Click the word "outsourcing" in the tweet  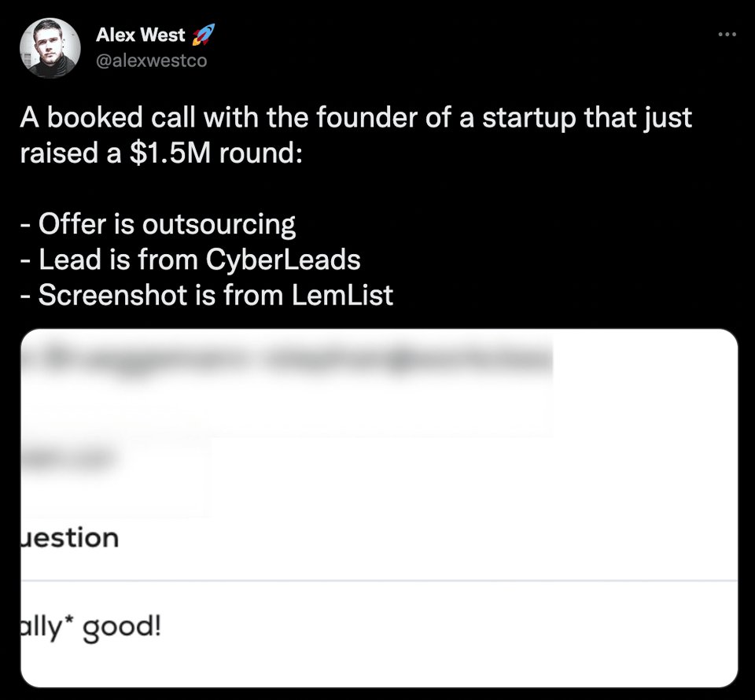[218, 225]
